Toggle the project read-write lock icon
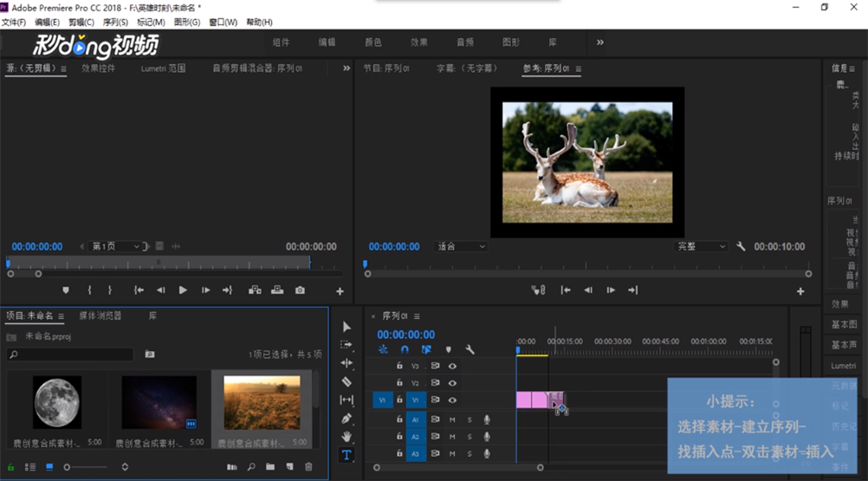 coord(10,467)
